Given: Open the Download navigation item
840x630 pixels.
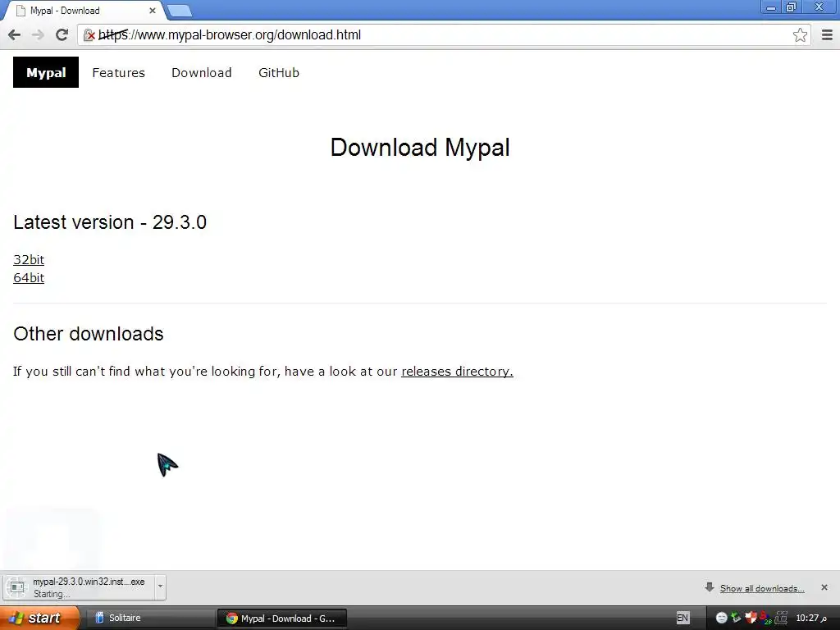Looking at the screenshot, I should [202, 72].
